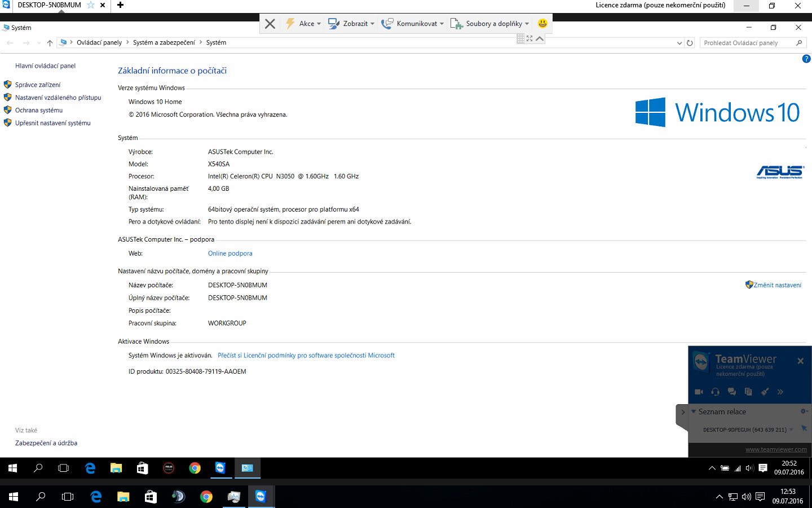Screen dimensions: 812x508
Task: Add a new TeamViewer tab with plus
Action: (x=120, y=5)
